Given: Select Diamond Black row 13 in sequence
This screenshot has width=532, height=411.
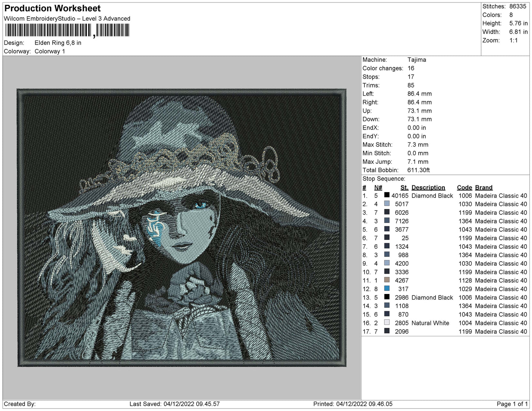Looking at the screenshot, I should coord(445,297).
